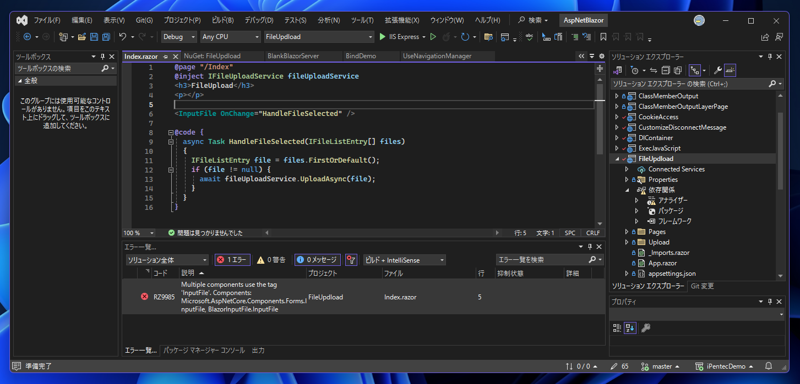Toggle the 0 警告 warnings filter

click(x=271, y=260)
